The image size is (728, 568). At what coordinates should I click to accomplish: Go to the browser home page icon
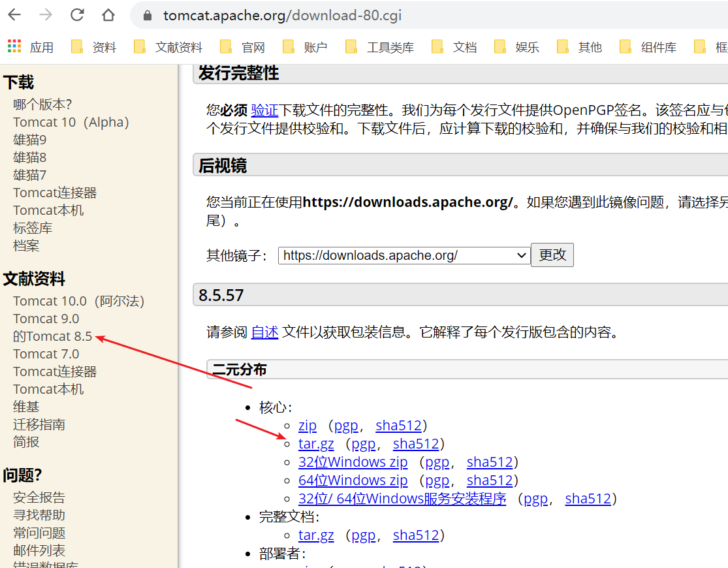[x=108, y=15]
